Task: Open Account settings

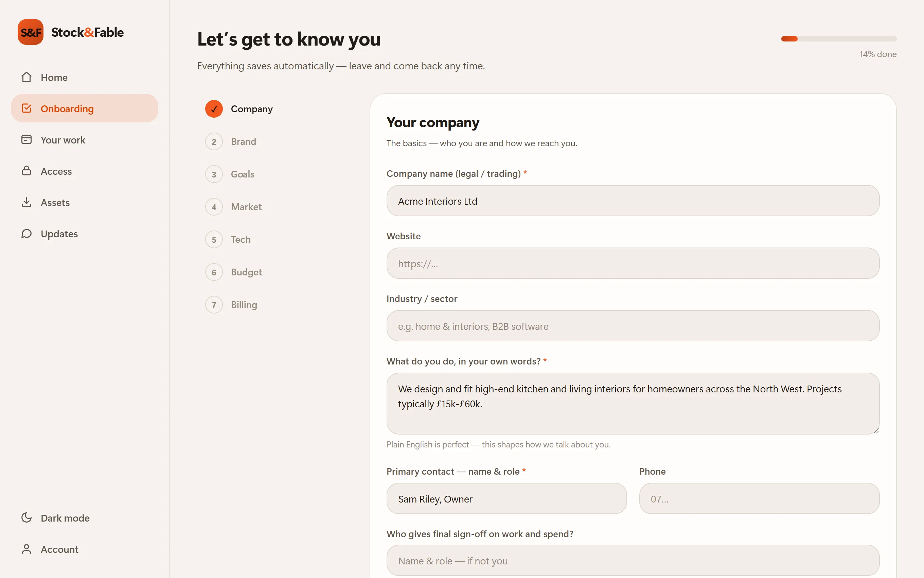Action: click(84, 549)
